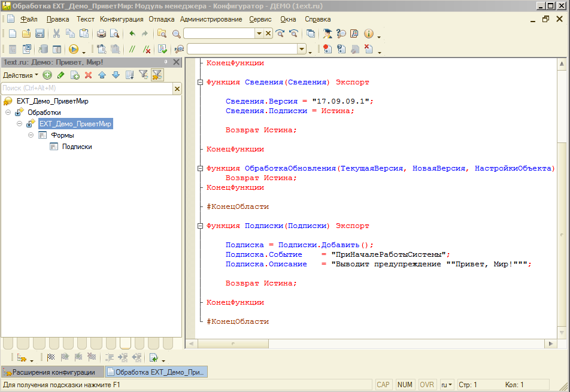
Task: Run module syntax check icon
Action: [x=162, y=48]
